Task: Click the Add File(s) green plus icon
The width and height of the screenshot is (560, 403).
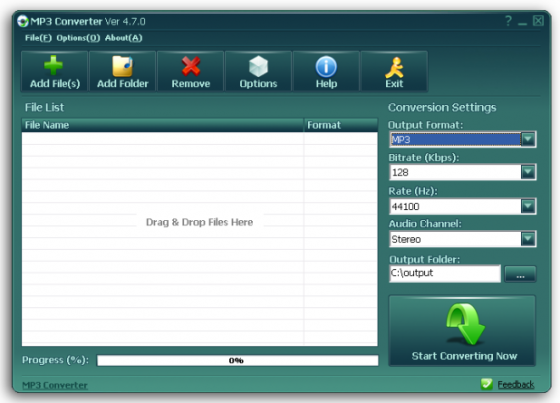Action: pyautogui.click(x=53, y=66)
